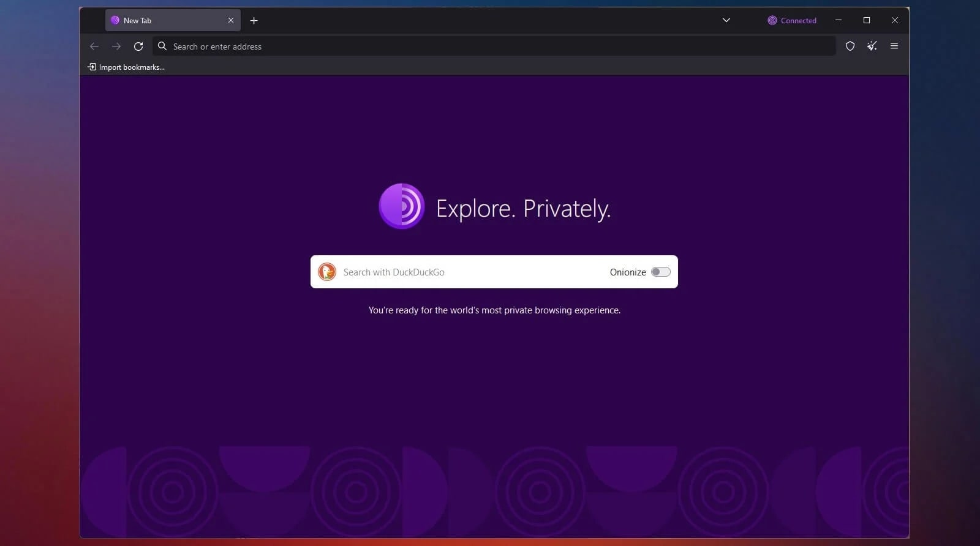Go forward one page

(x=116, y=47)
